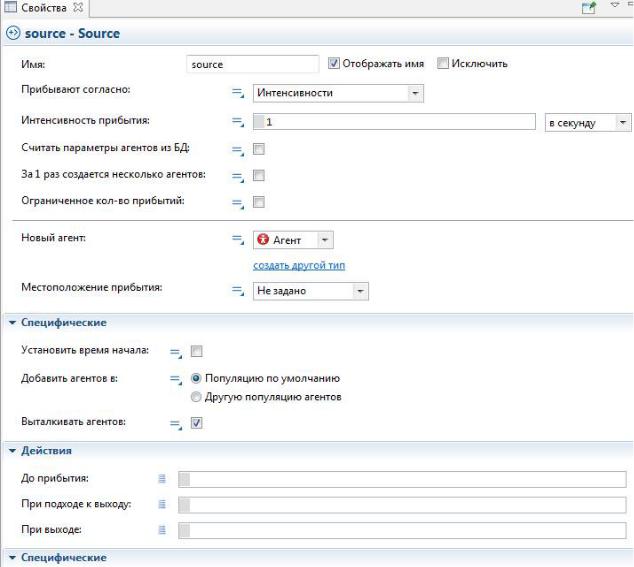Image resolution: width=634 pixels, height=567 pixels.
Task: Open the view menu triangle in Properties panel
Action: (x=615, y=5)
